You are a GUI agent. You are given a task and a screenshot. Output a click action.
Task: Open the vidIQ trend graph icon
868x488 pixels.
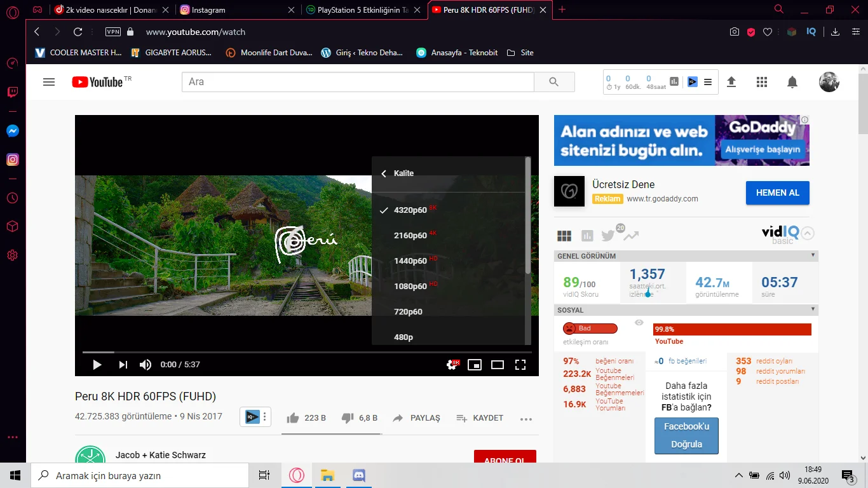[630, 235]
